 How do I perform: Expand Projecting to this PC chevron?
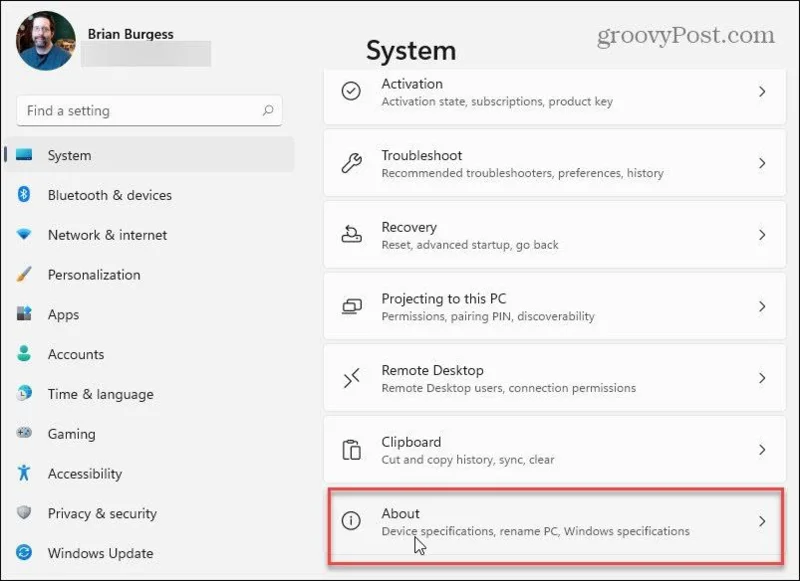(x=762, y=307)
